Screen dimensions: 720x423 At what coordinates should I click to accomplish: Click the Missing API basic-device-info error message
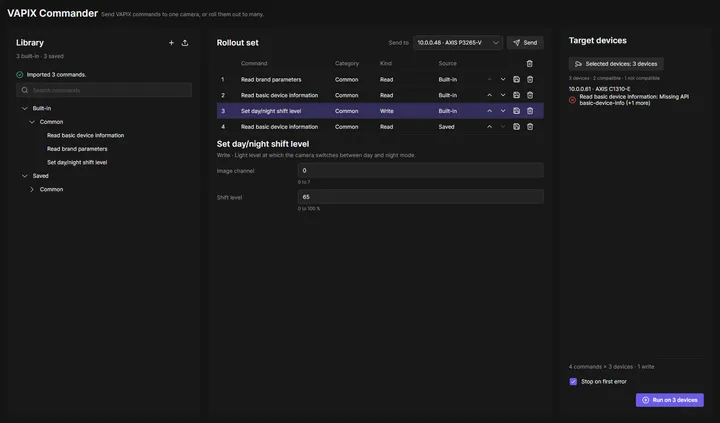point(634,100)
